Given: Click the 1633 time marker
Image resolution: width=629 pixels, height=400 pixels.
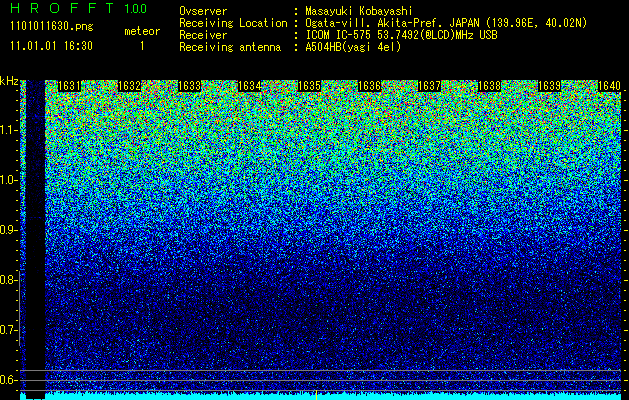Looking at the screenshot, I should pyautogui.click(x=189, y=86).
